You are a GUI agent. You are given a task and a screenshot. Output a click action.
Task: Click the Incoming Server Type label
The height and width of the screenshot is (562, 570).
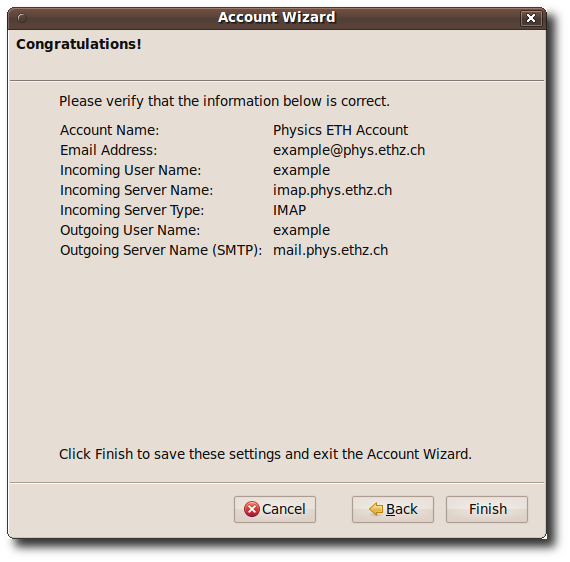click(x=132, y=210)
